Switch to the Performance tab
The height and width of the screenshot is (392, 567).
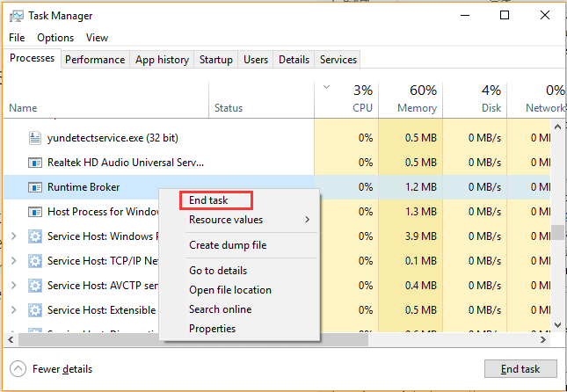tap(95, 60)
